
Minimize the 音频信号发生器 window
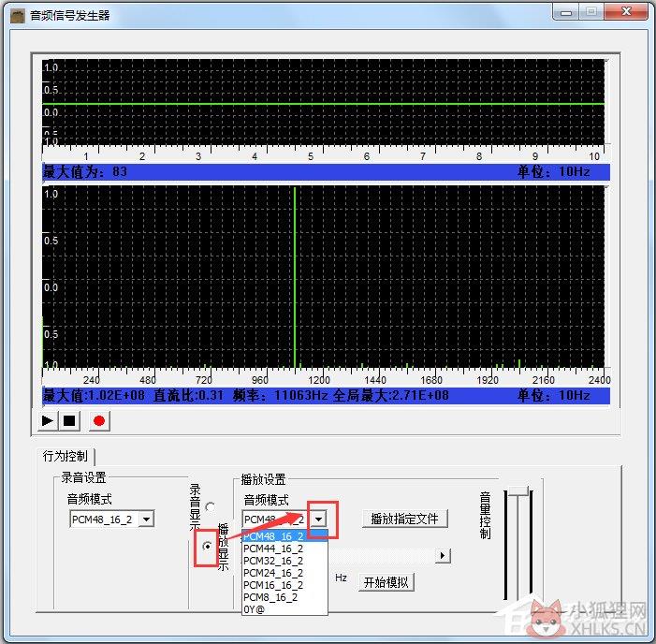pyautogui.click(x=565, y=12)
